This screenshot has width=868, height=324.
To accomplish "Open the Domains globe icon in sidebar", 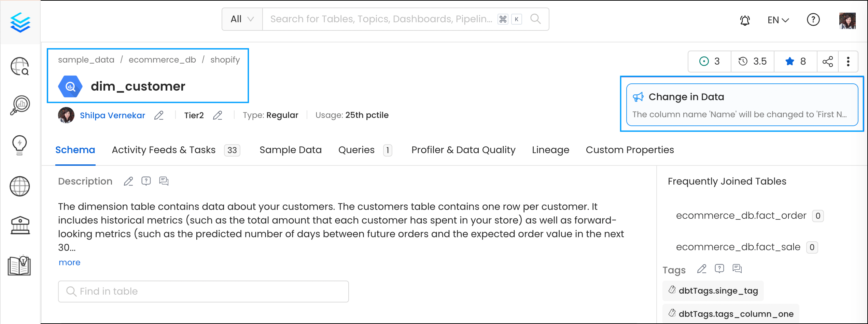I will (x=19, y=187).
